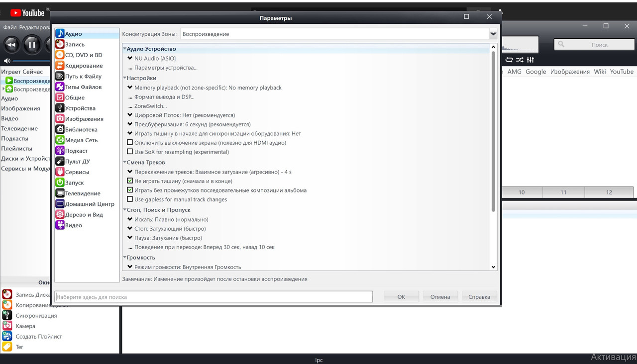Screen dimensions: 637x364
Task: Uncheck Играть без промежутков checkbox
Action: (x=130, y=190)
